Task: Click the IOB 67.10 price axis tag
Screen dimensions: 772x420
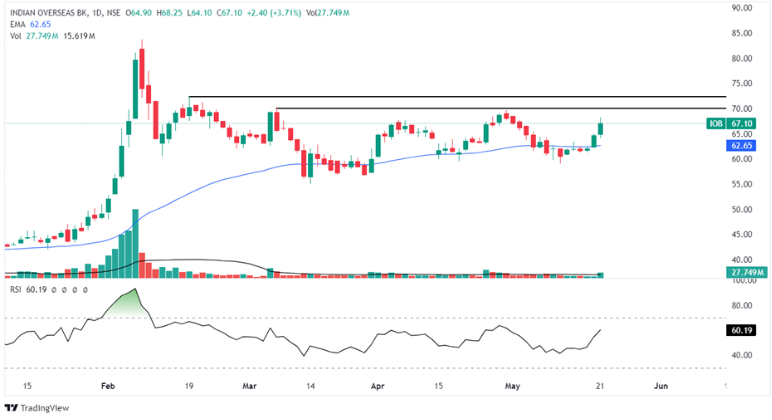Action: tap(740, 123)
